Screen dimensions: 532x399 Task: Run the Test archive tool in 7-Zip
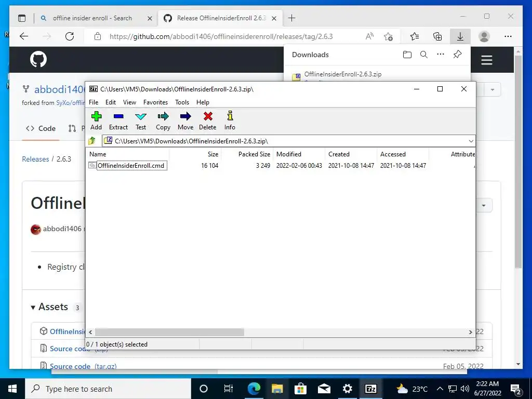141,121
